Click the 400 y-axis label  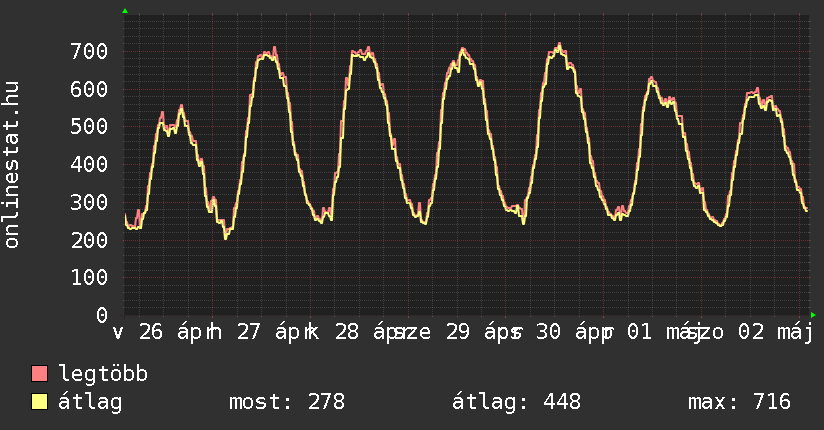point(89,165)
